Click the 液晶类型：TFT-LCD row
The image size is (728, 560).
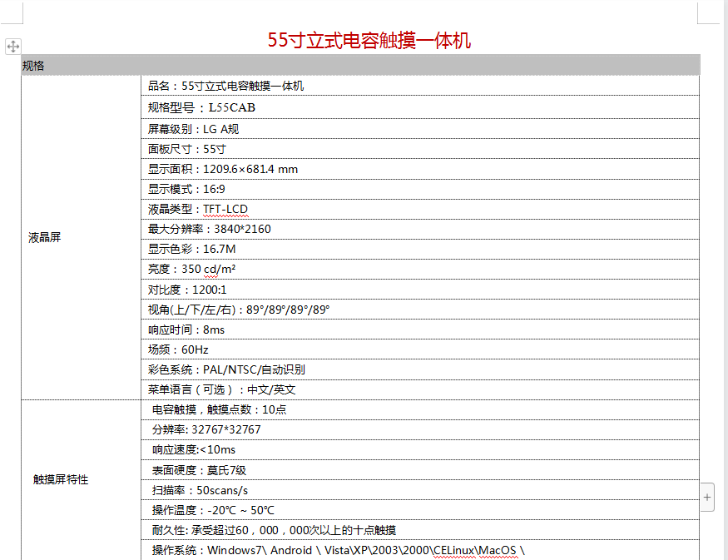420,209
